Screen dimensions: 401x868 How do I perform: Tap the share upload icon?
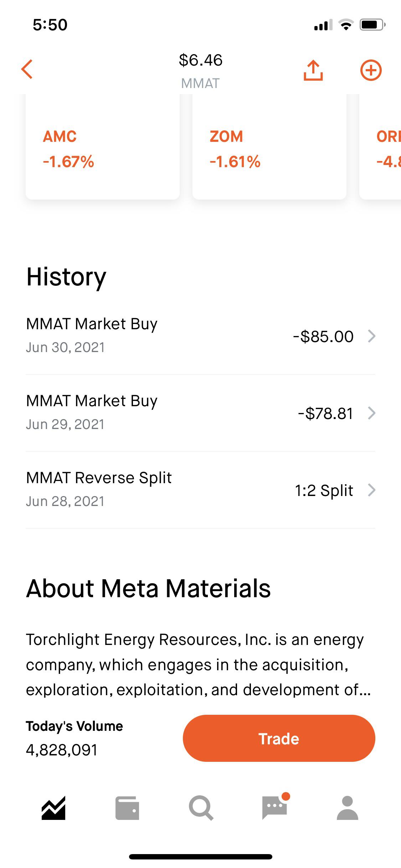[x=313, y=70]
